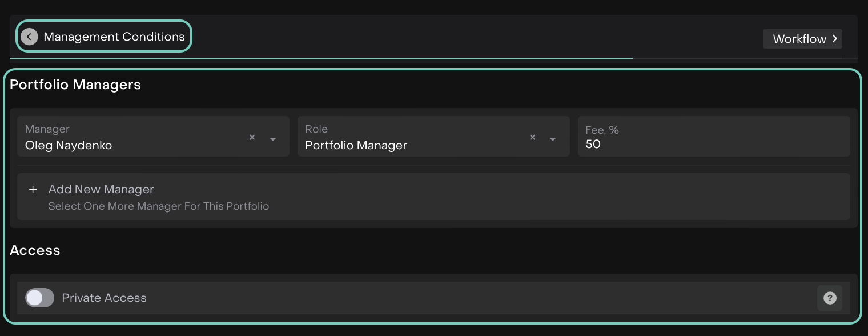868x336 pixels.
Task: Click the Portfolio Managers section heading
Action: (x=75, y=85)
